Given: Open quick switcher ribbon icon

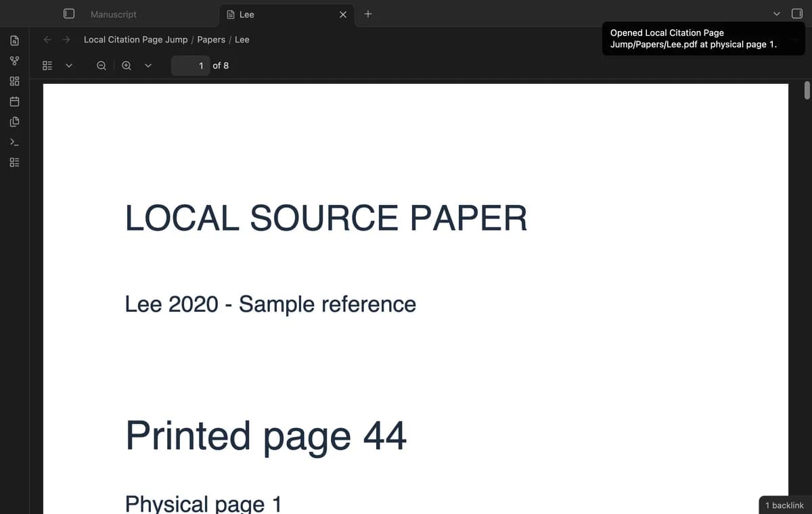Looking at the screenshot, I should point(14,41).
